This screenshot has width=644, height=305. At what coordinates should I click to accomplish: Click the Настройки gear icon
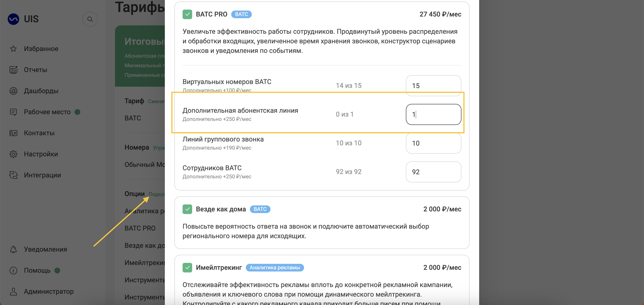(13, 154)
